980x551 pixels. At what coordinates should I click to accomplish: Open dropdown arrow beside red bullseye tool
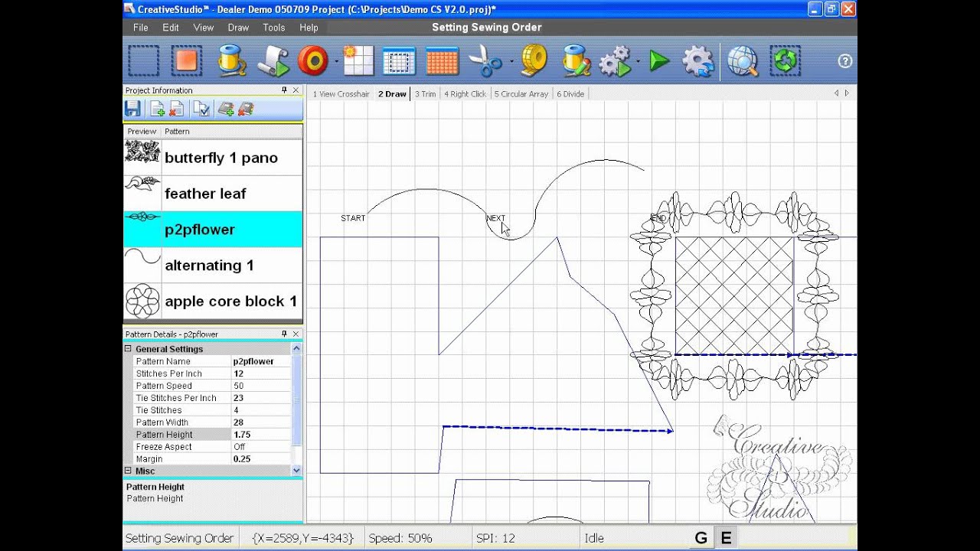(x=336, y=62)
